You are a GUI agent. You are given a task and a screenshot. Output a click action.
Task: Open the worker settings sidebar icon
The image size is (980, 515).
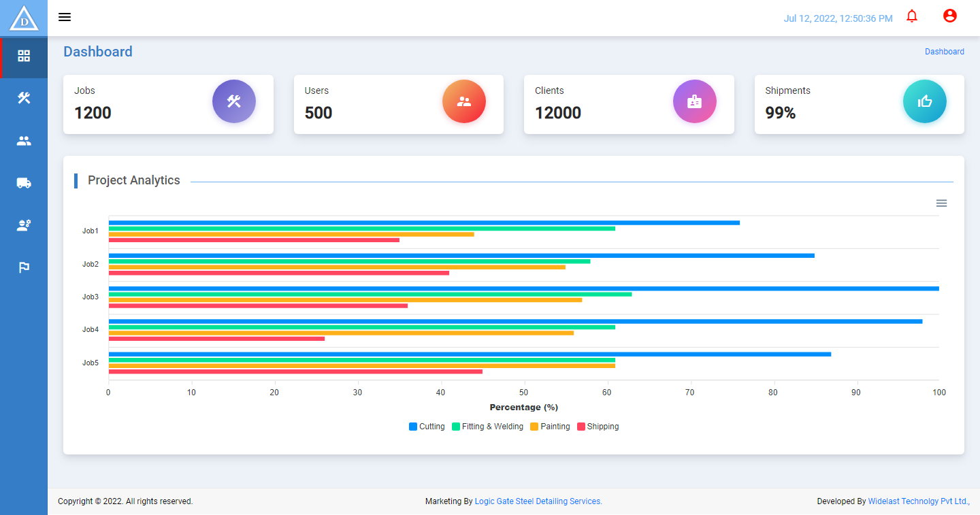coord(24,225)
